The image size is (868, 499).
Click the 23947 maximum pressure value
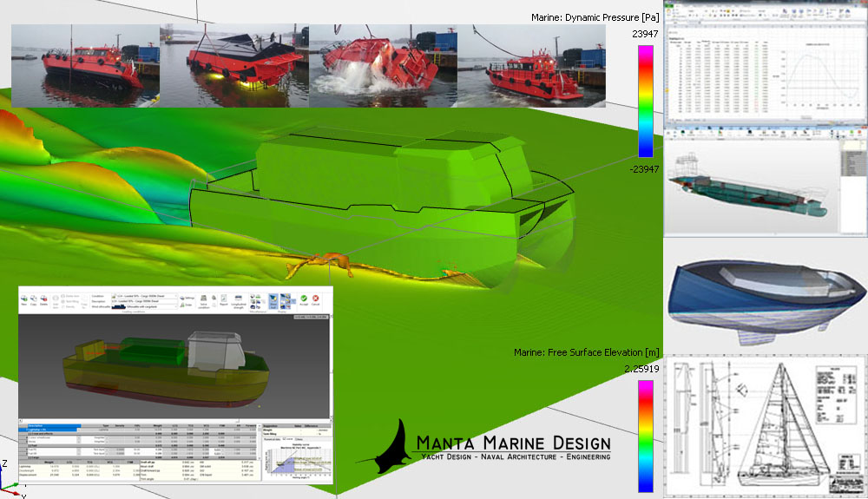(x=645, y=34)
